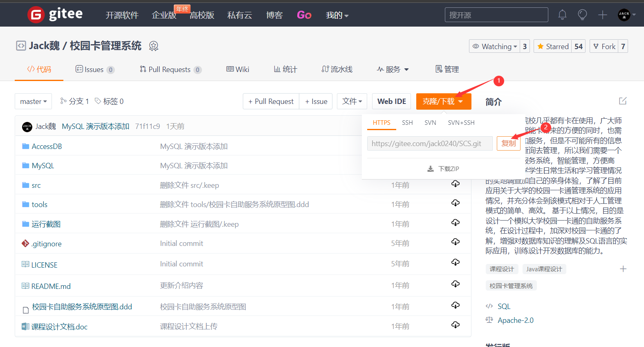The height and width of the screenshot is (347, 644).
Task: Click the 复制 copy button
Action: (509, 143)
